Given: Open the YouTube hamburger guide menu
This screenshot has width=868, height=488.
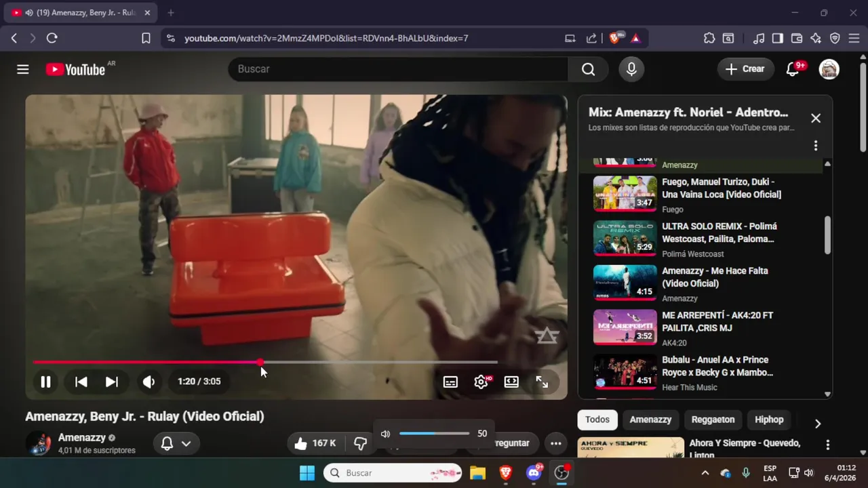Looking at the screenshot, I should click(23, 69).
